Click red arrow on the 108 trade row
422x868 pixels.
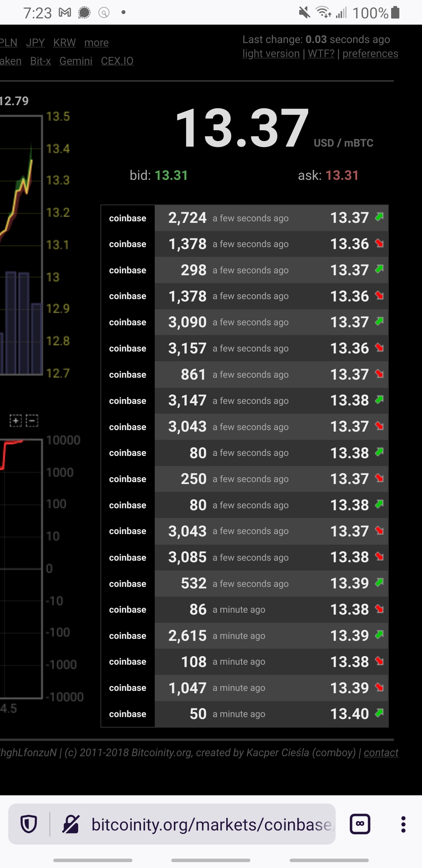pos(379,661)
